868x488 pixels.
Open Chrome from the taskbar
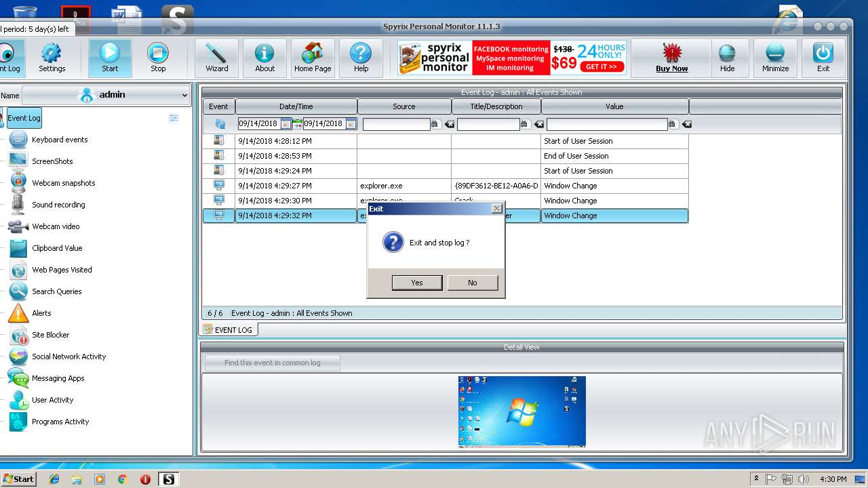123,479
